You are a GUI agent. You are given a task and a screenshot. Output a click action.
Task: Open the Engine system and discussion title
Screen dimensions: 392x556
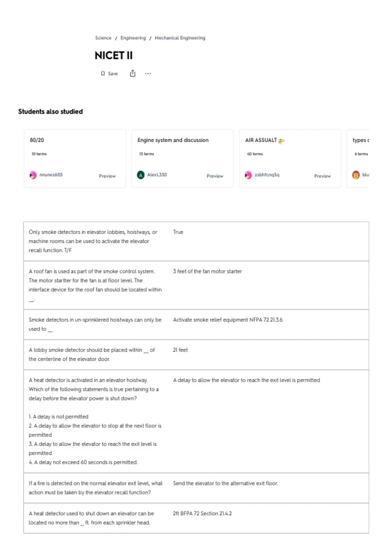click(x=173, y=140)
